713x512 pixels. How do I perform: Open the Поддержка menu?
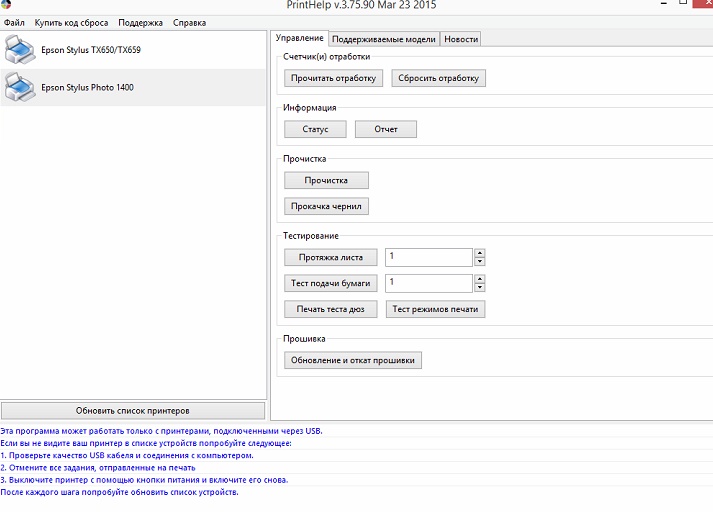click(141, 23)
